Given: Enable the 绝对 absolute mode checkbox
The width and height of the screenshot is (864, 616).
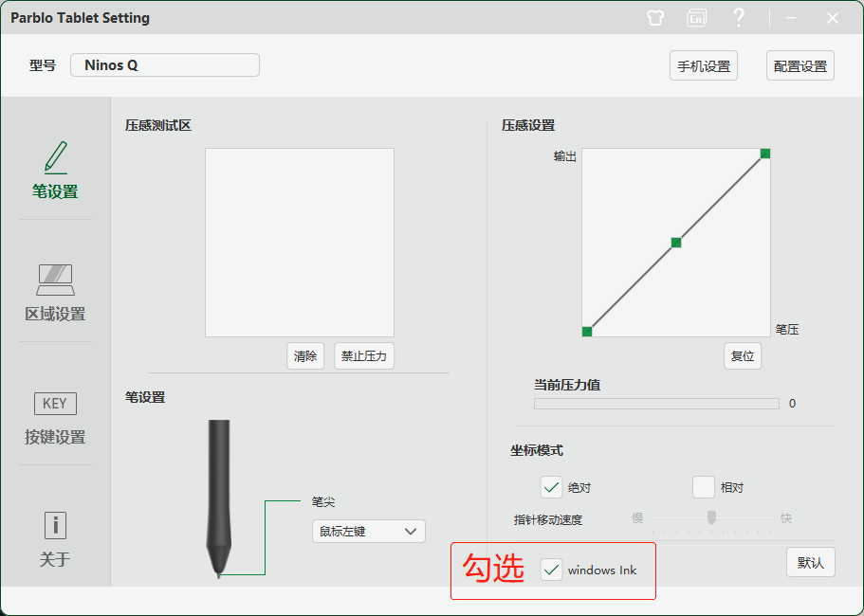Looking at the screenshot, I should [x=551, y=487].
